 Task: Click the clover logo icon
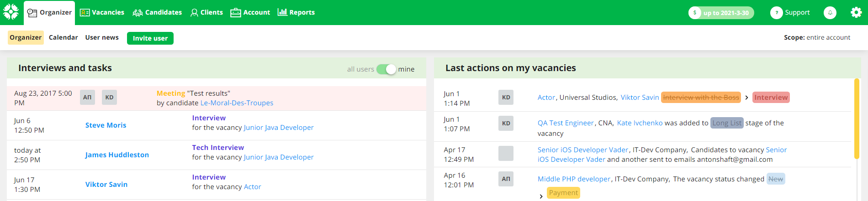coord(11,12)
